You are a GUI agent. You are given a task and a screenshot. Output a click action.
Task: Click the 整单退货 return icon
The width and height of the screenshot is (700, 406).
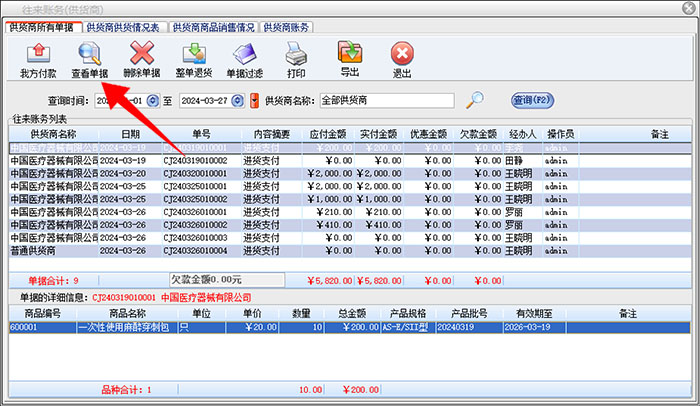coord(193,59)
